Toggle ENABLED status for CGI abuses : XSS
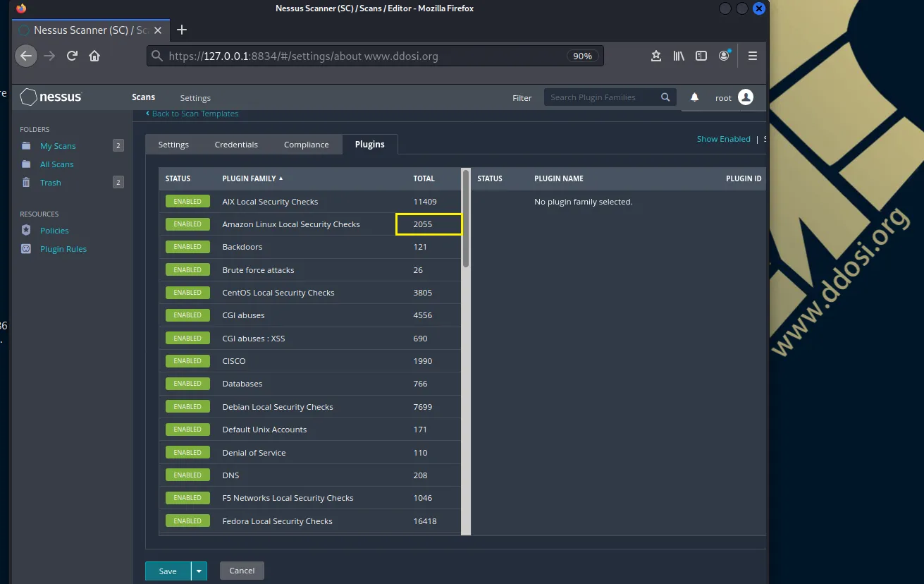This screenshot has height=584, width=924. click(187, 339)
